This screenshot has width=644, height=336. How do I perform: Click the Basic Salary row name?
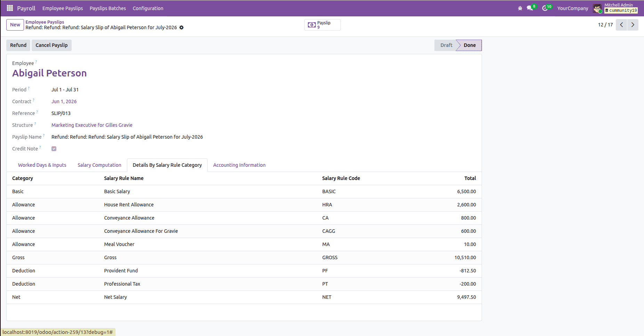(117, 191)
